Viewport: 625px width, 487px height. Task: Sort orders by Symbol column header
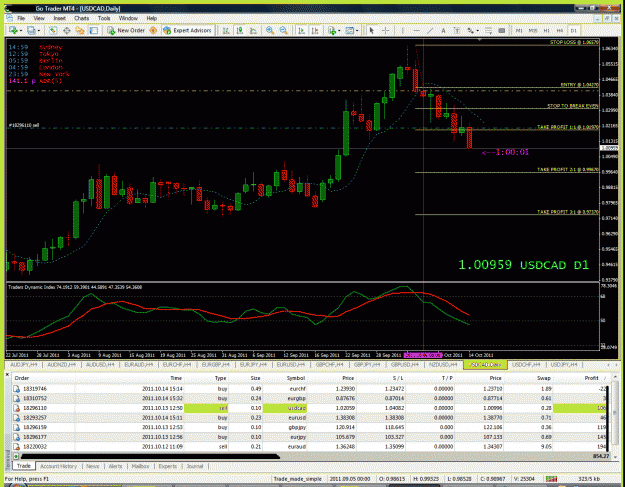pos(295,378)
